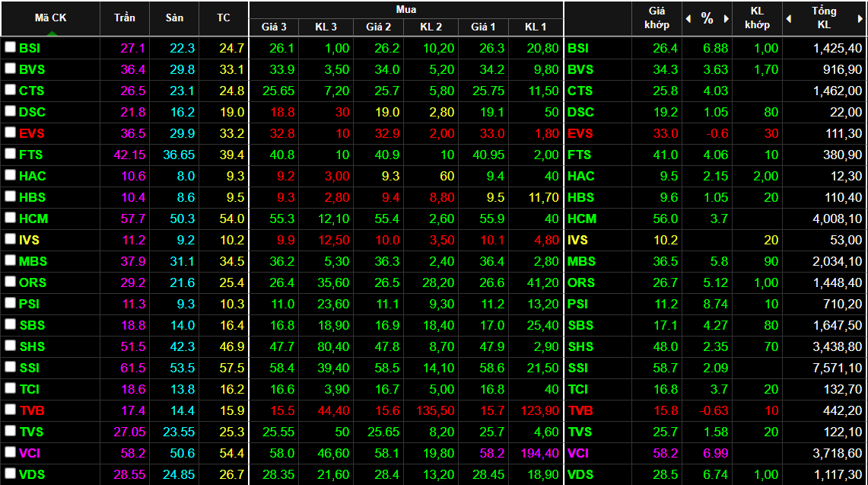The image size is (868, 485).
Task: Click SSI total volume 7,571,10 cell
Action: pos(837,368)
